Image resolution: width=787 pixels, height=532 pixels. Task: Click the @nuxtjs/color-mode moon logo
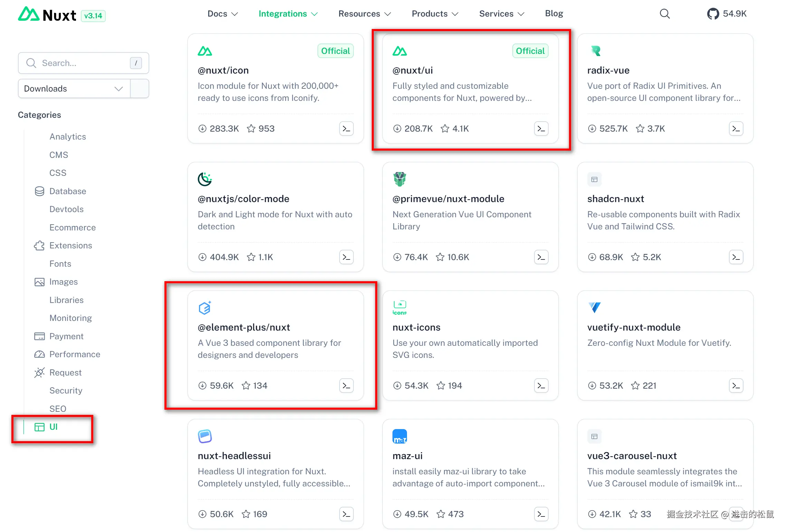click(x=205, y=179)
